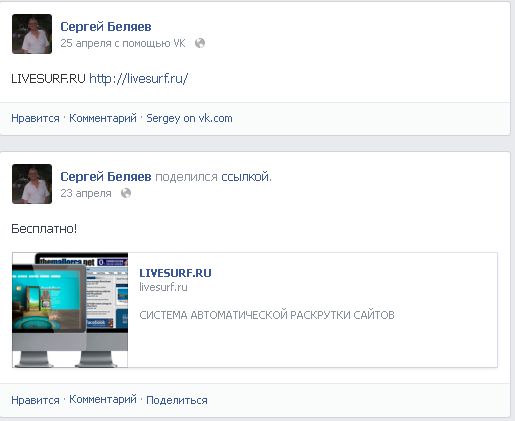
Task: Click the globe privacy icon on 23 апреля post
Action: point(126,193)
